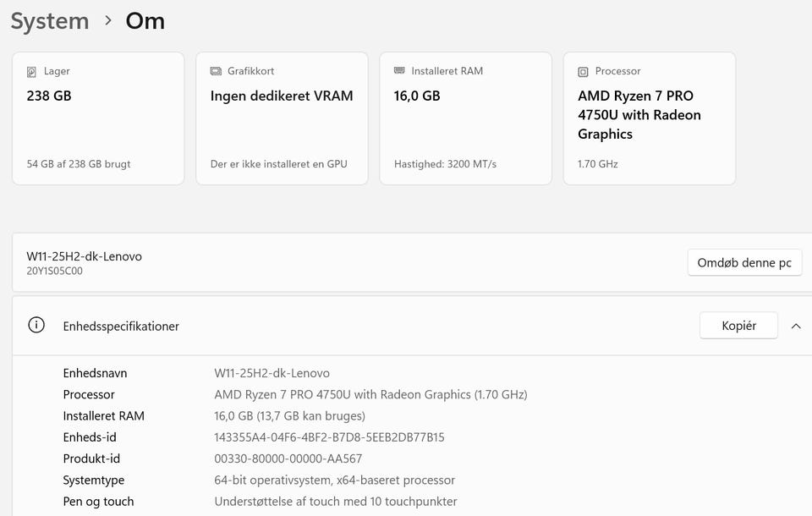
Task: Click the W11-25H2-dk-Lenovo PC name header
Action: [84, 256]
